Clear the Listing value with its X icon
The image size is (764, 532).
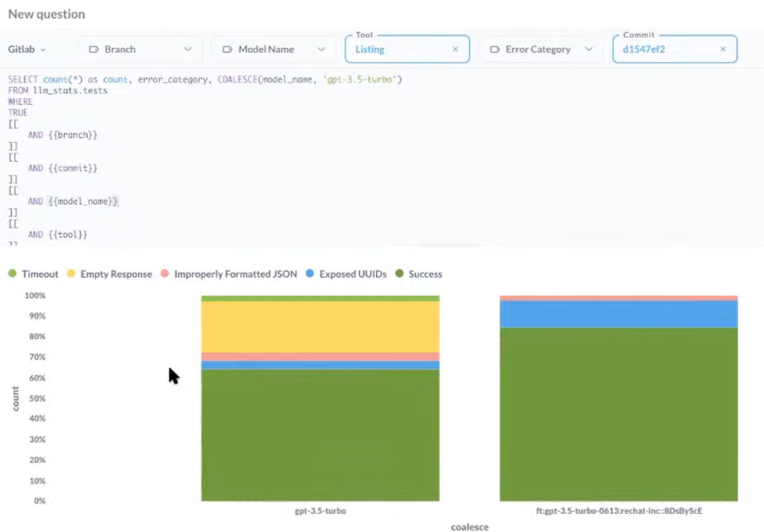(x=455, y=49)
